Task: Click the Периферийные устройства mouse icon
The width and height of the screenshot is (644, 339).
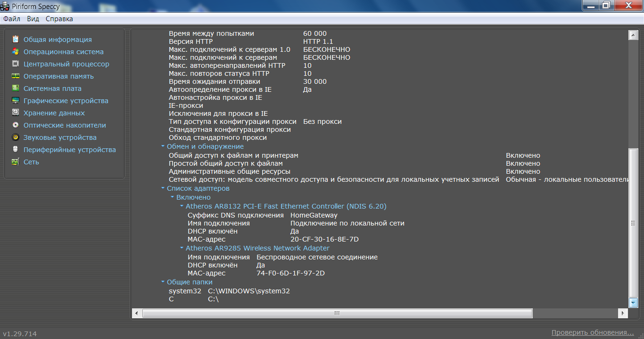Action: point(16,150)
